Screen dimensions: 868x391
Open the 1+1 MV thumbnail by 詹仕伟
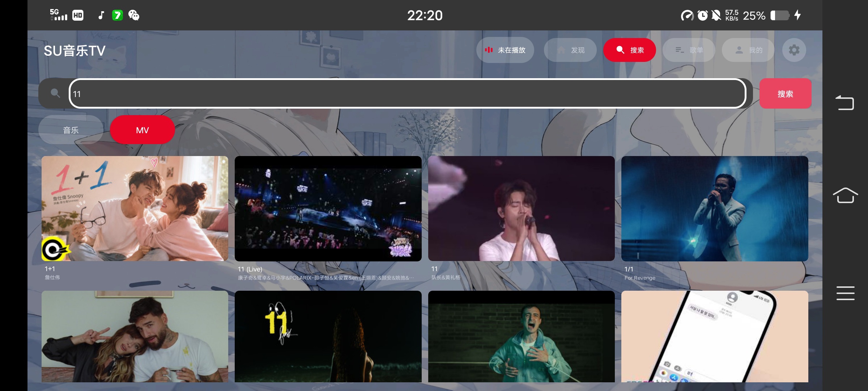pos(135,209)
